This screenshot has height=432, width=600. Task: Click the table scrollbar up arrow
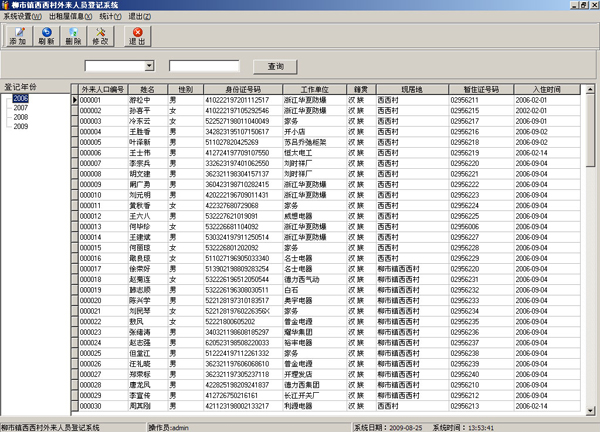coord(592,90)
